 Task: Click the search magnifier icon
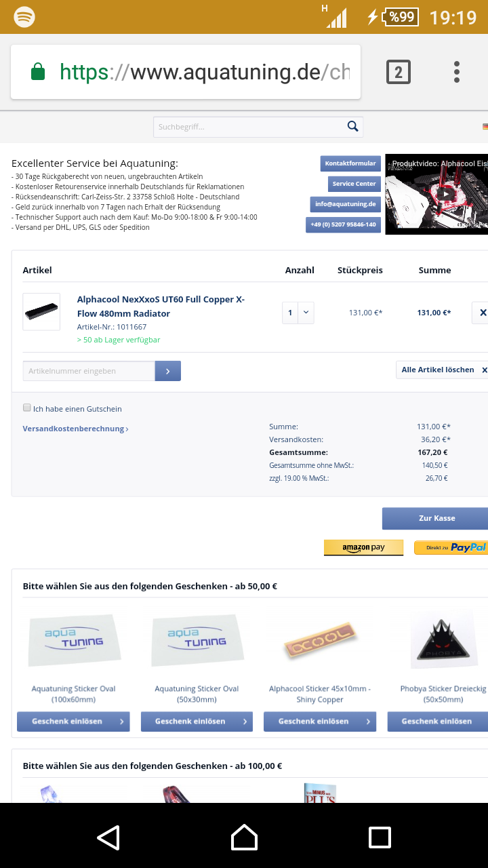pyautogui.click(x=352, y=126)
